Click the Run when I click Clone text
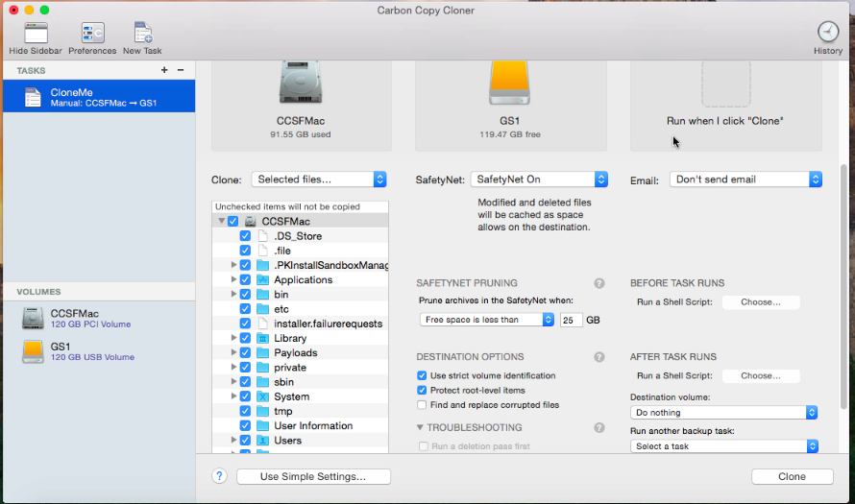 (x=724, y=121)
